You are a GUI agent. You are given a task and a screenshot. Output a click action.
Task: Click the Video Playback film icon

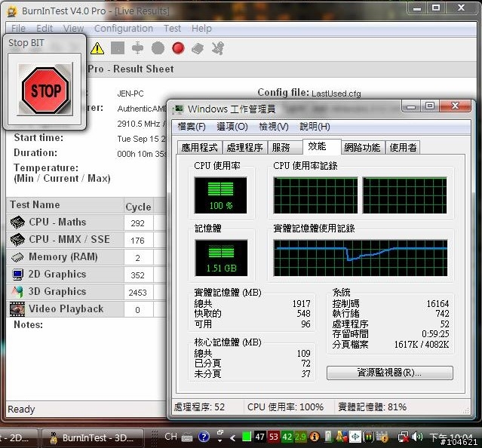click(x=17, y=308)
